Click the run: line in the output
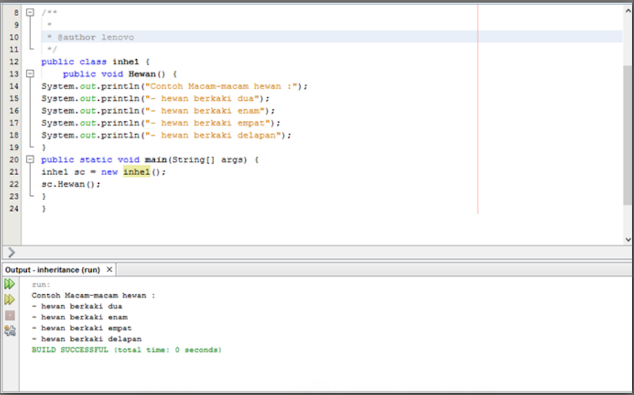Viewport: 634px width, 395px height. [41, 285]
